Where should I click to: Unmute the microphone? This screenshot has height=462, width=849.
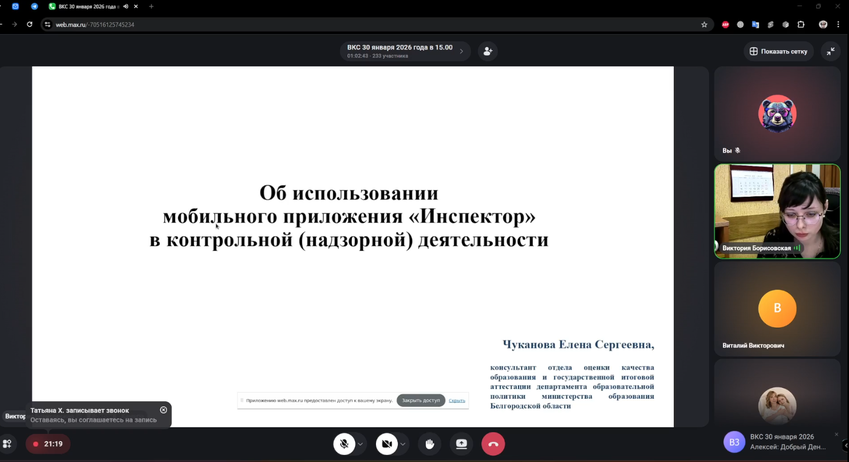coord(344,444)
